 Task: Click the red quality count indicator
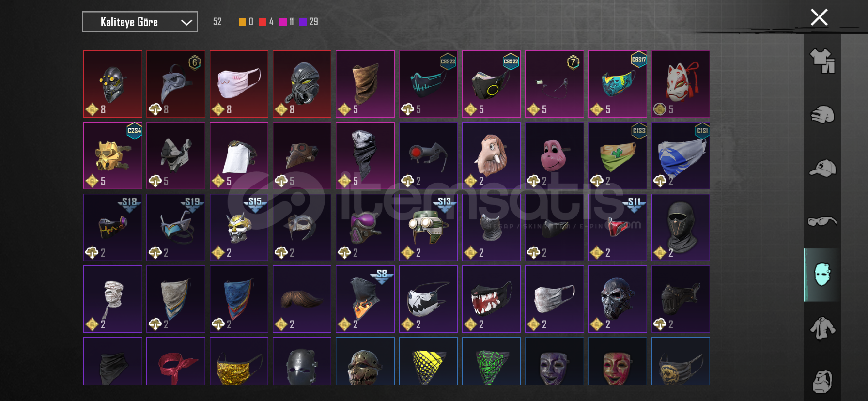[266, 22]
